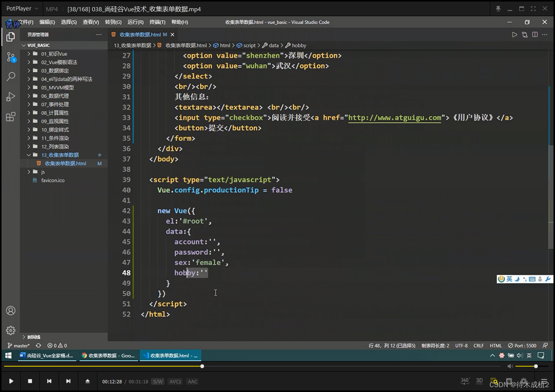Click the feedback icon at status bar end
Screen dimensions: 555x392
point(545,345)
